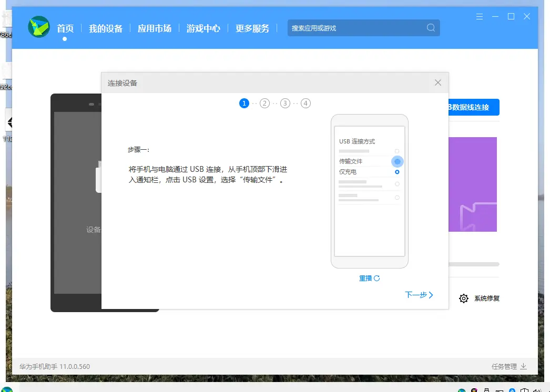The image size is (550, 392).
Task: Click the volume speaker icon in the taskbar
Action: click(x=537, y=390)
